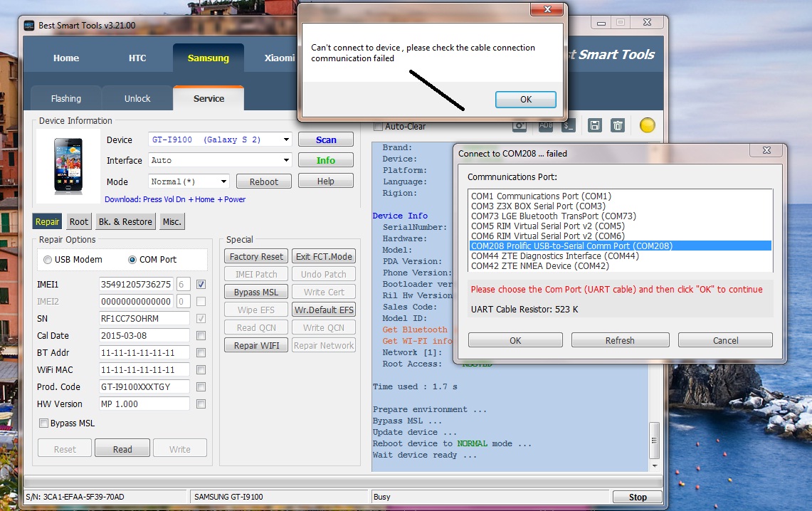The image size is (812, 511).
Task: Click OK in the COM port dialog
Action: coord(515,340)
